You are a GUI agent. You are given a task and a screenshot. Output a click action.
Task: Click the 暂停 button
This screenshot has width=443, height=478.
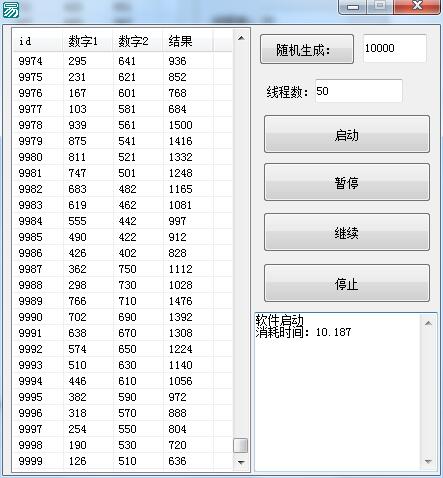click(x=347, y=182)
